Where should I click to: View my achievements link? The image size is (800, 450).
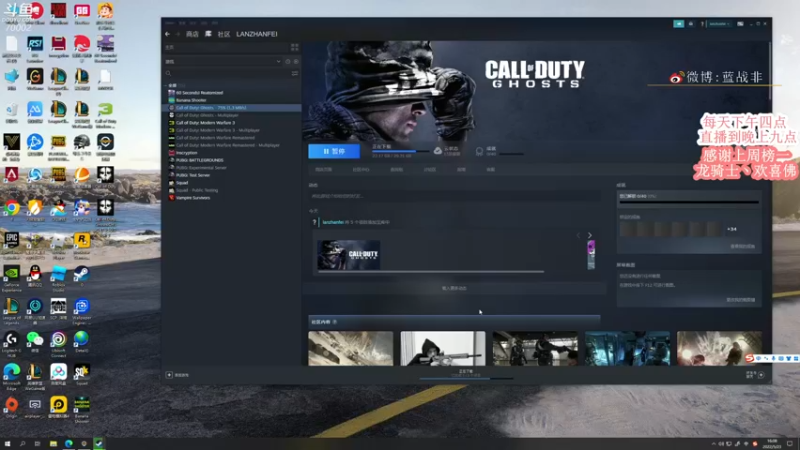(742, 246)
